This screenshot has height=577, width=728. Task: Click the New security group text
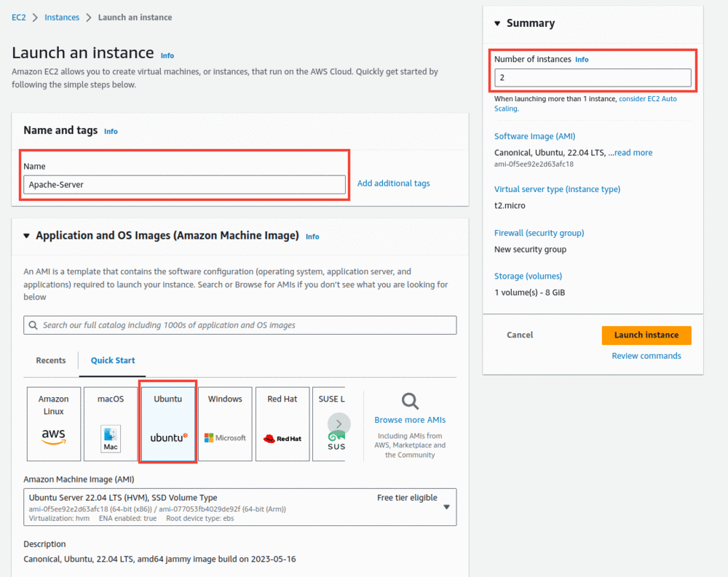530,250
